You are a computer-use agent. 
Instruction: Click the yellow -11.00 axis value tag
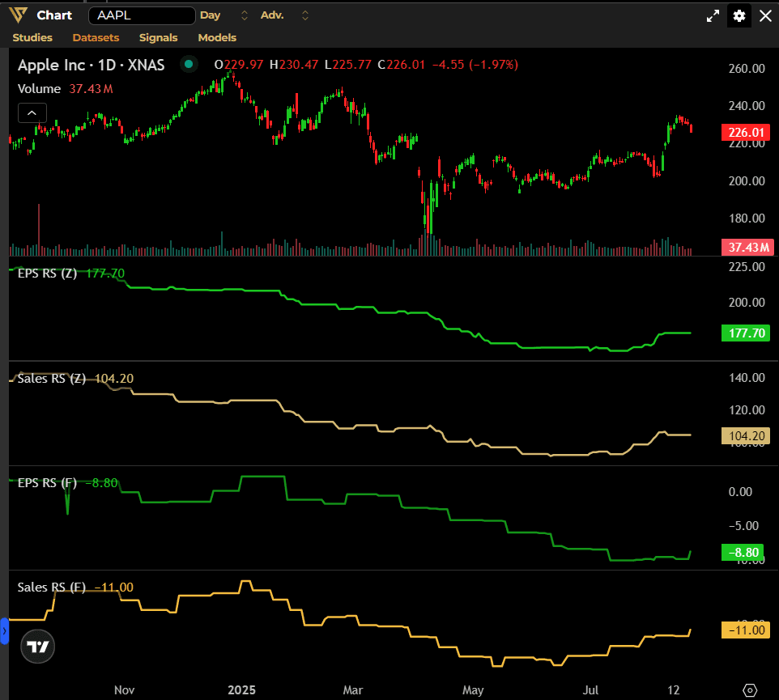(746, 630)
